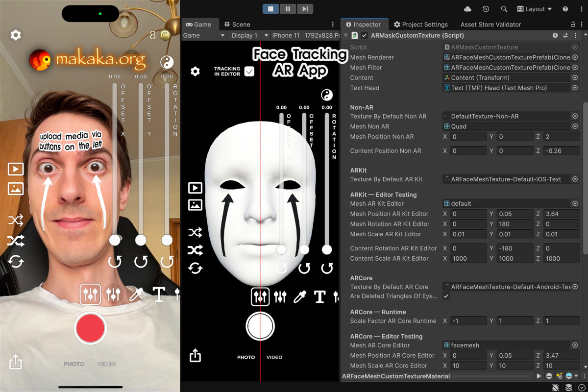The width and height of the screenshot is (588, 392).
Task: Pause playback in Unity's toolbar
Action: 288,8
